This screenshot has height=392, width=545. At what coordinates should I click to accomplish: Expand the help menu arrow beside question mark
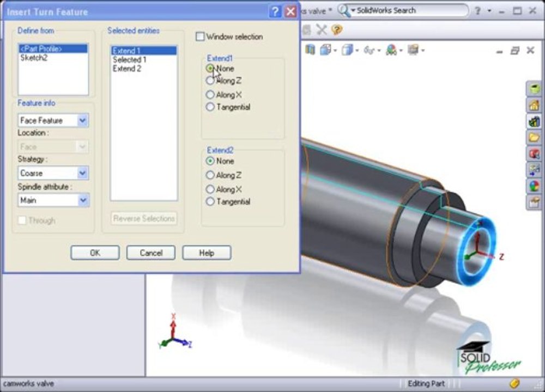(x=489, y=11)
